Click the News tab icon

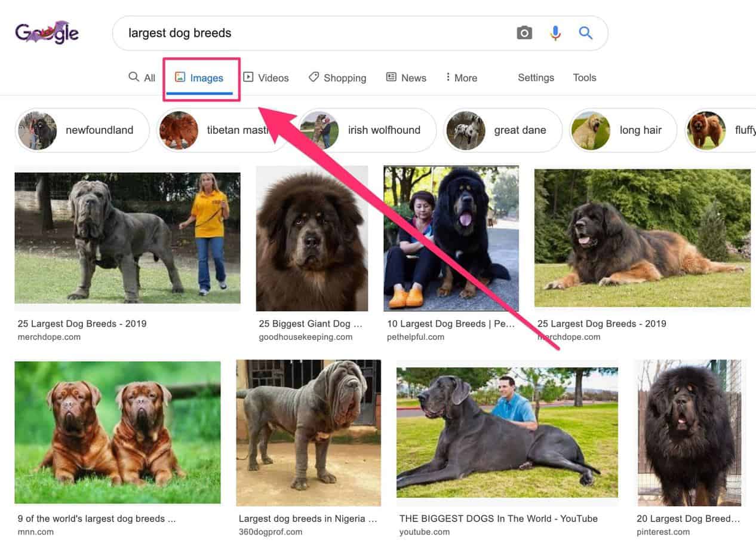pyautogui.click(x=391, y=77)
